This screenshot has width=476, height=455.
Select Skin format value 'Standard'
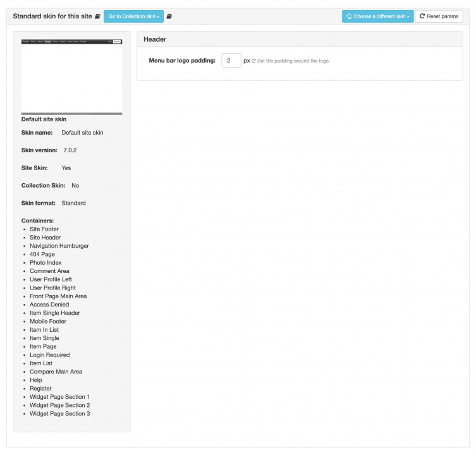(73, 203)
